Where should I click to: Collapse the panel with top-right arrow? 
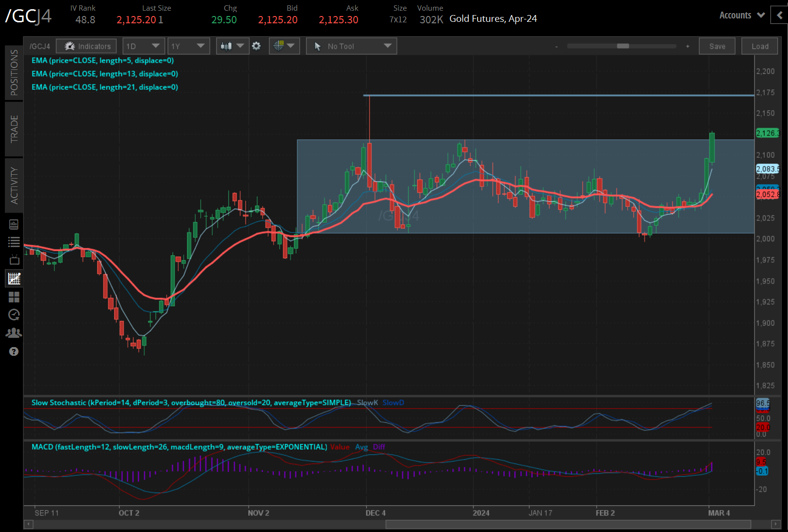click(779, 16)
